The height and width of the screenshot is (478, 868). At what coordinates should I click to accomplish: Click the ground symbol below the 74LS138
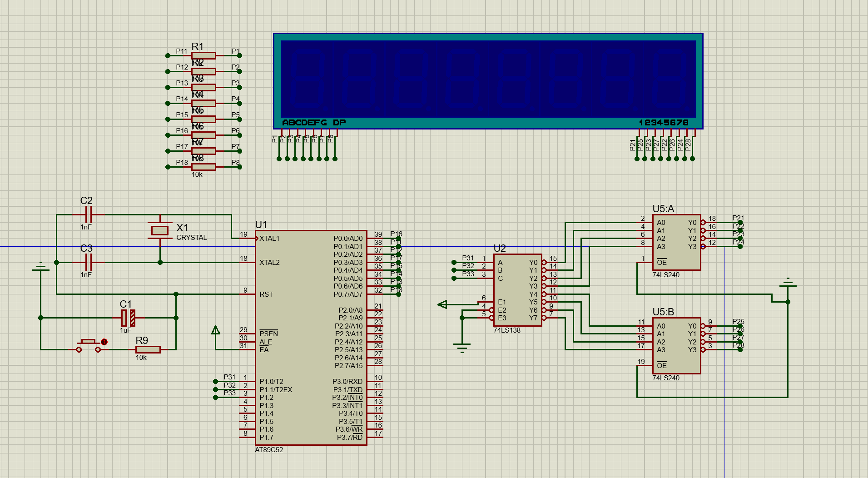pyautogui.click(x=462, y=348)
